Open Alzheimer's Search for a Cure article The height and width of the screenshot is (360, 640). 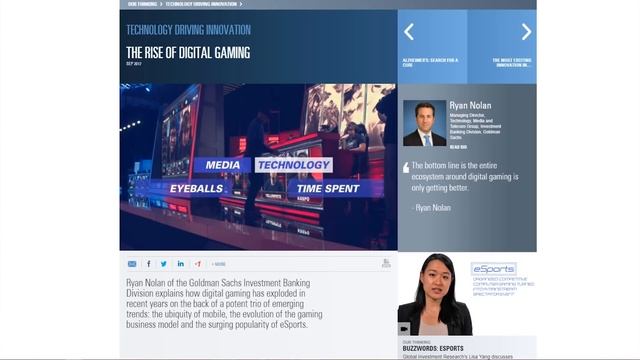click(430, 62)
